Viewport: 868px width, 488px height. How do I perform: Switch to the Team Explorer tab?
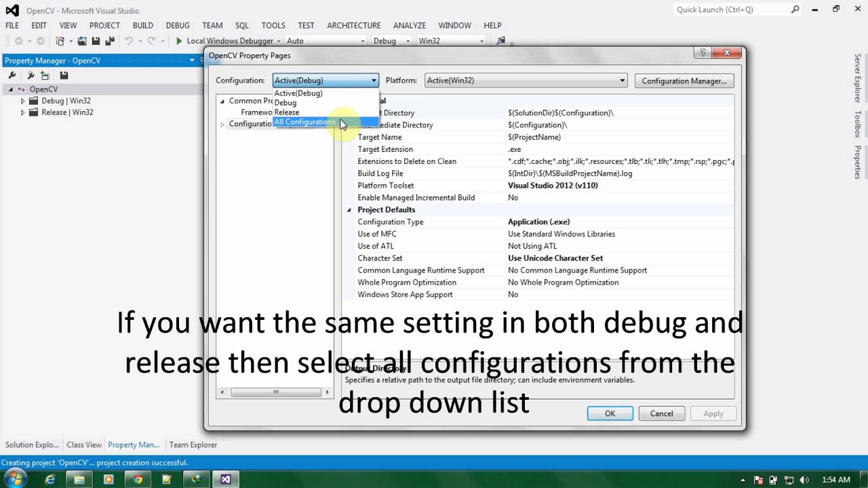pos(193,445)
